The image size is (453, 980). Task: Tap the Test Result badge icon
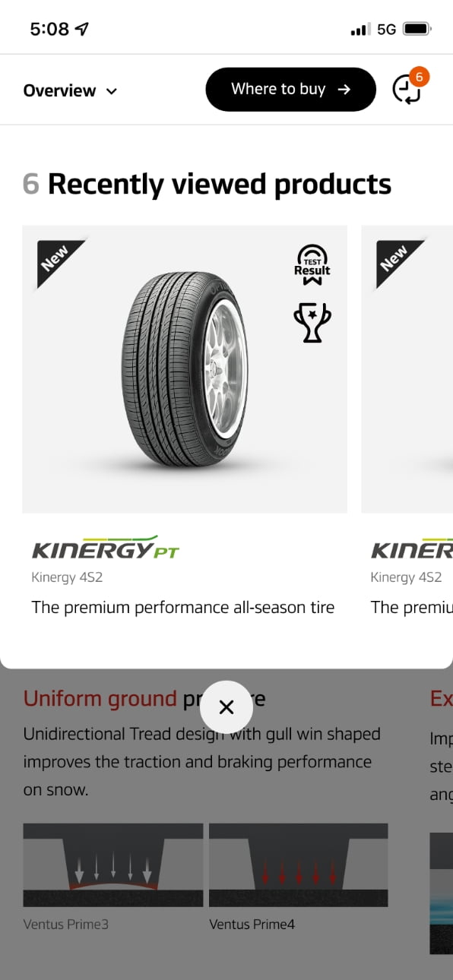tap(312, 265)
